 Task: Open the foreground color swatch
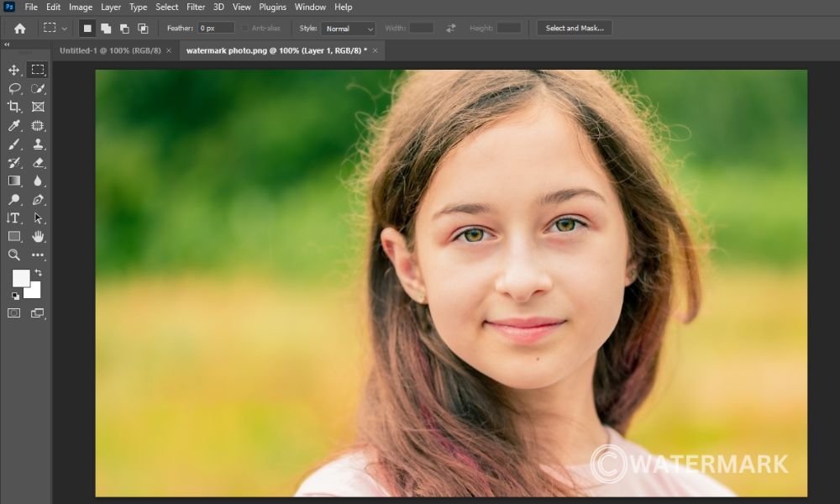(21, 278)
